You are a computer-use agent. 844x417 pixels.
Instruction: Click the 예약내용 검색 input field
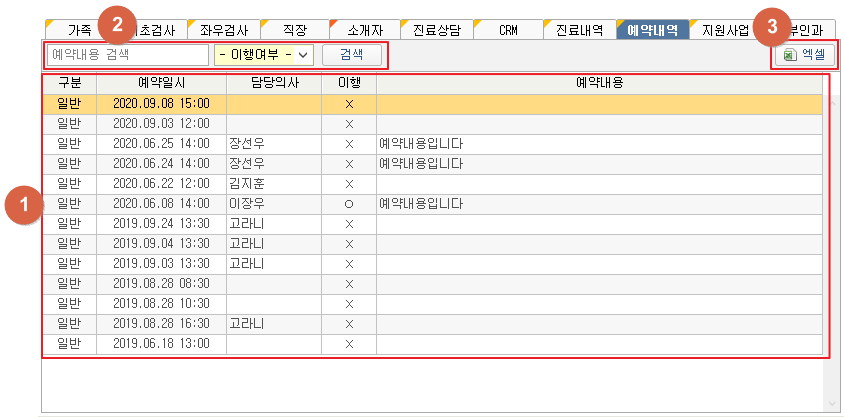pos(128,55)
